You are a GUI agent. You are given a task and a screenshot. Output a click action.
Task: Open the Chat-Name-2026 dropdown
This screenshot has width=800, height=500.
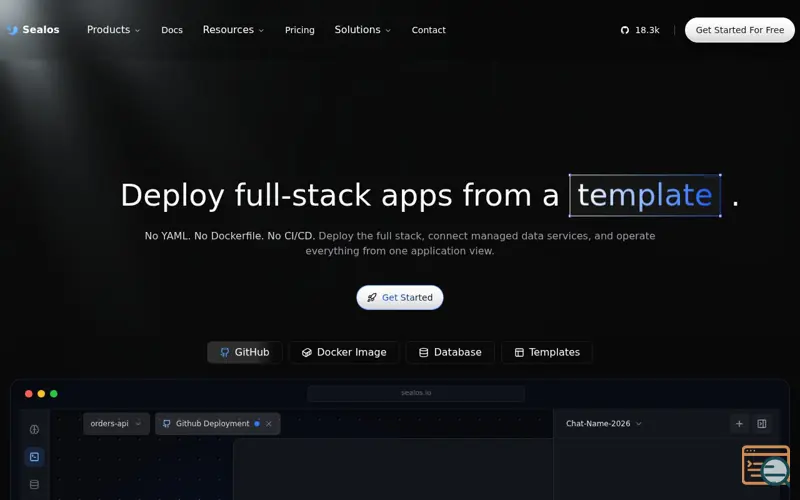(x=604, y=423)
